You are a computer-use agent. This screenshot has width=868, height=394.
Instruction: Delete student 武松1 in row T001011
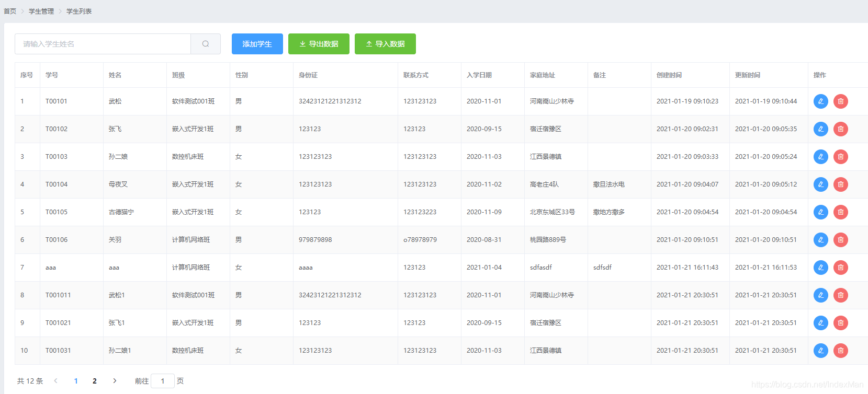841,295
